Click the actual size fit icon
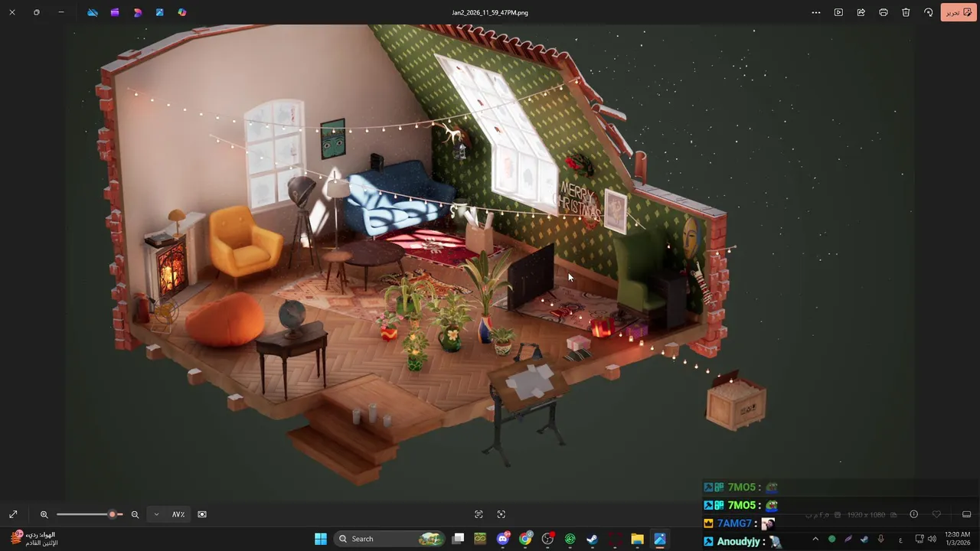980x551 pixels. [x=202, y=514]
